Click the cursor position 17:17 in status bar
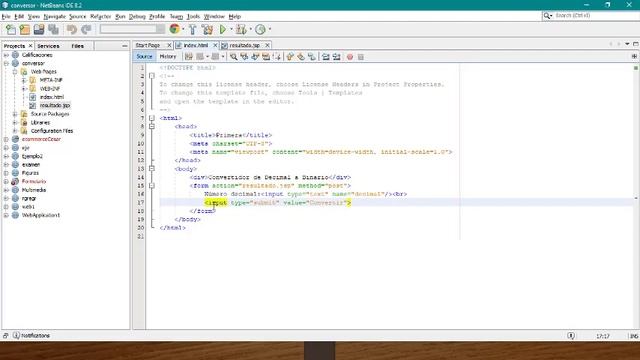This screenshot has height=360, width=640. click(x=603, y=336)
